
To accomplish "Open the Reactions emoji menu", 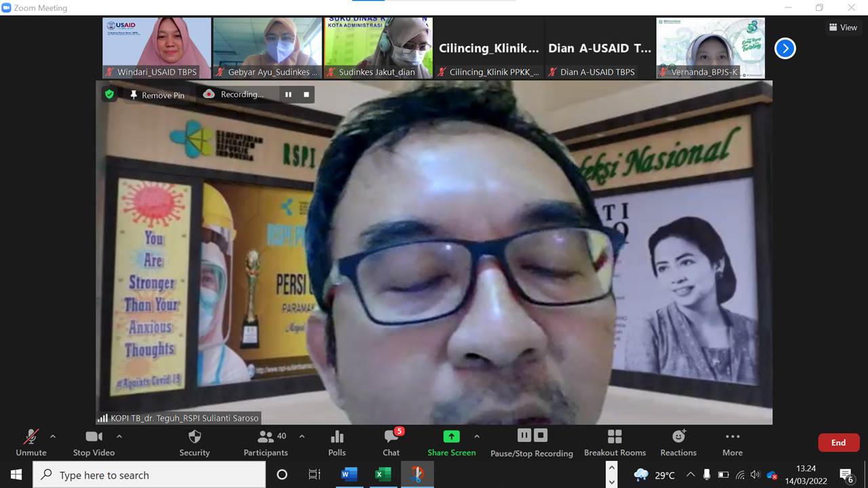I will click(678, 443).
